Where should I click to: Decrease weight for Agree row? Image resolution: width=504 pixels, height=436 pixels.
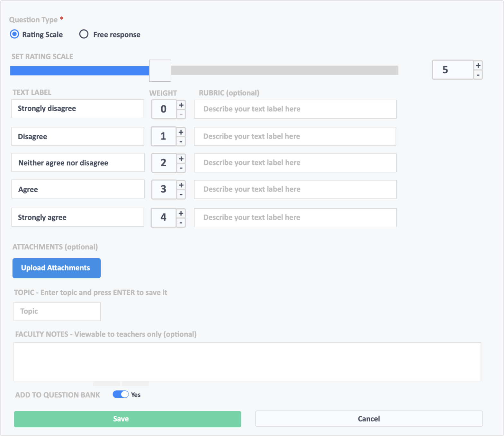[181, 195]
